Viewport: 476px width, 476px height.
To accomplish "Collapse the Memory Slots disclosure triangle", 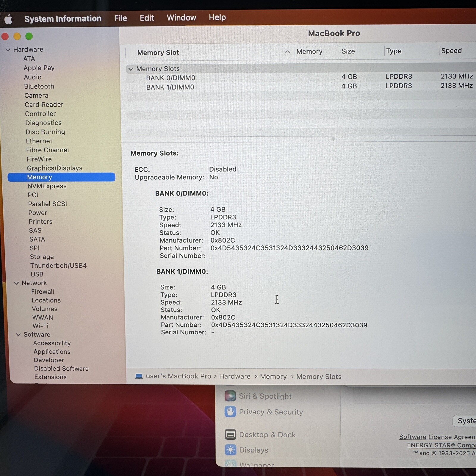I will tap(131, 69).
